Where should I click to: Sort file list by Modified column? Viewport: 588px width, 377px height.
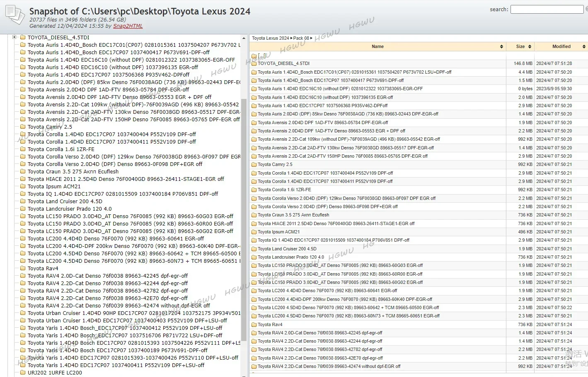561,46
